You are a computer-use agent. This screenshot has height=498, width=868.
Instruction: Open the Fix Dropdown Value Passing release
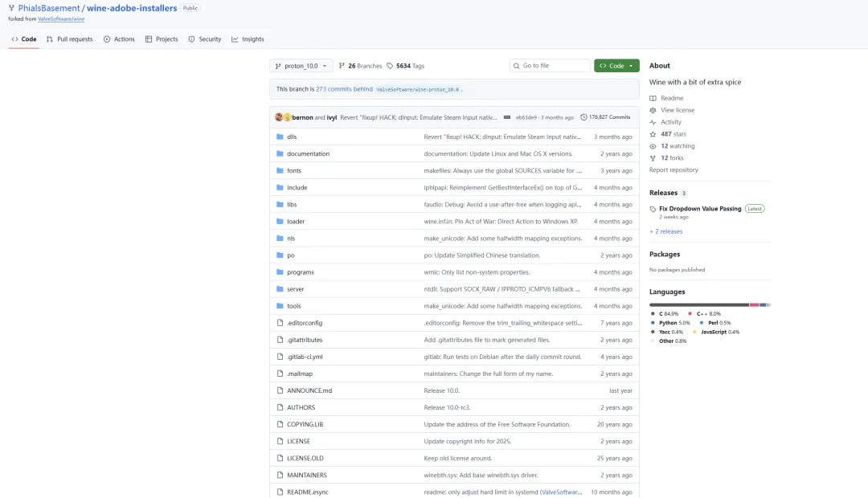click(x=700, y=209)
